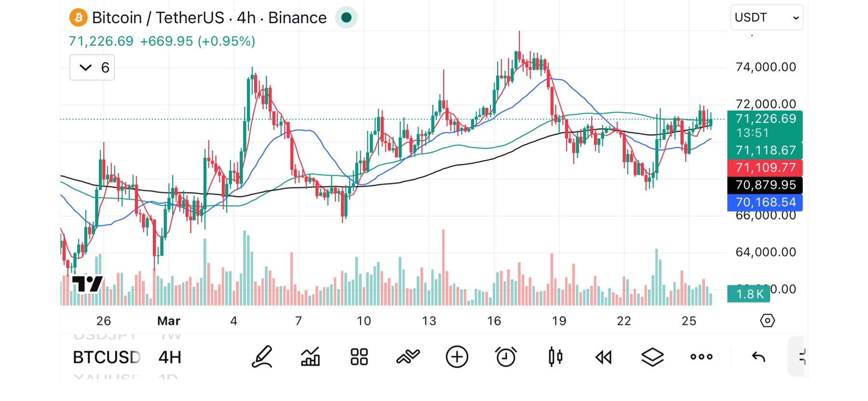Tap the 19 date on time axis
The width and height of the screenshot is (868, 401).
pos(559,321)
